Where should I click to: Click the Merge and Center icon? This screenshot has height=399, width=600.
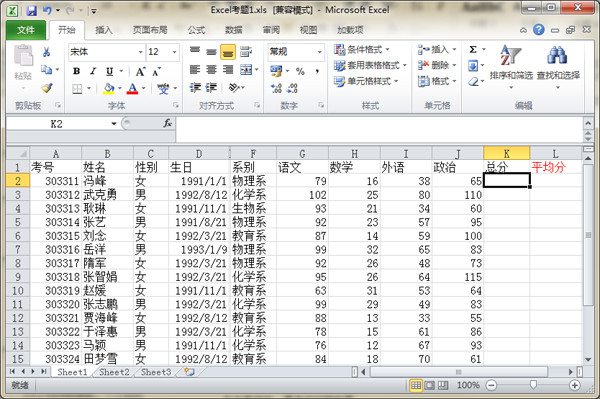(x=246, y=70)
